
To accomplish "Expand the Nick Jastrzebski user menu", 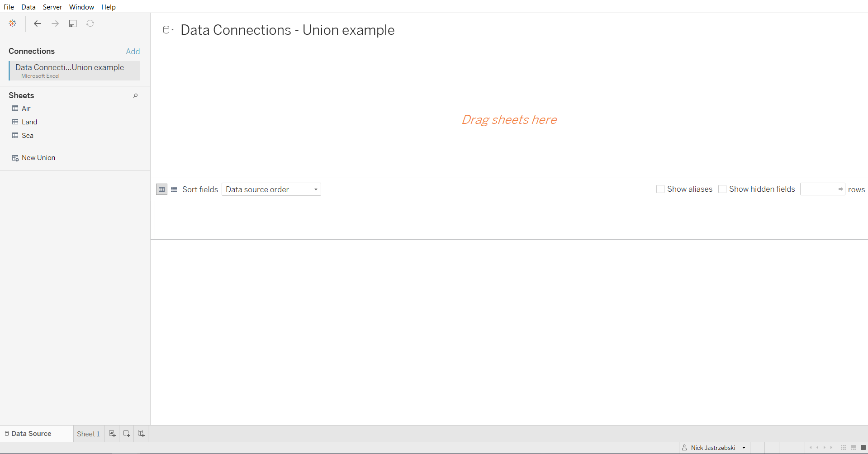I will click(x=744, y=448).
